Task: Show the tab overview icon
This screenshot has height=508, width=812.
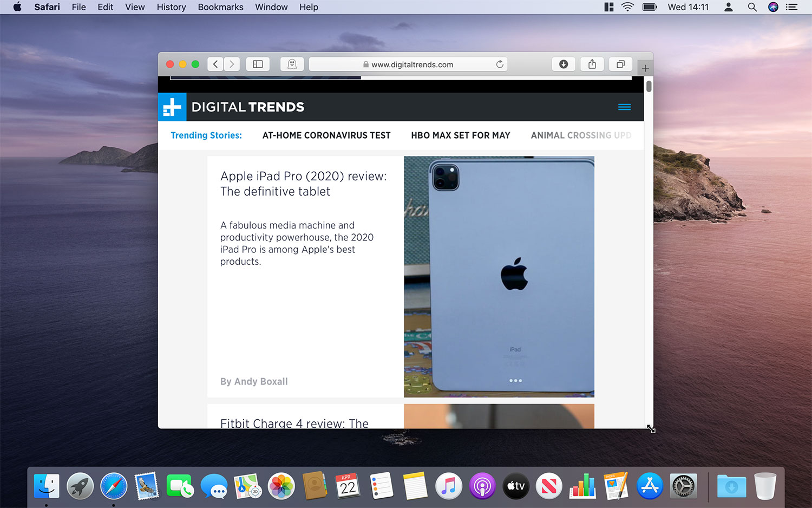Action: pyautogui.click(x=620, y=64)
